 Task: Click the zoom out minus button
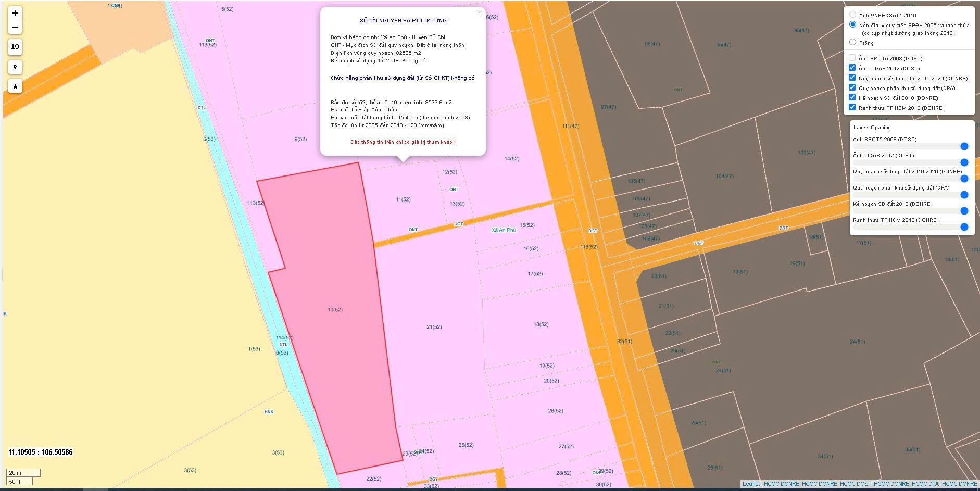point(15,28)
